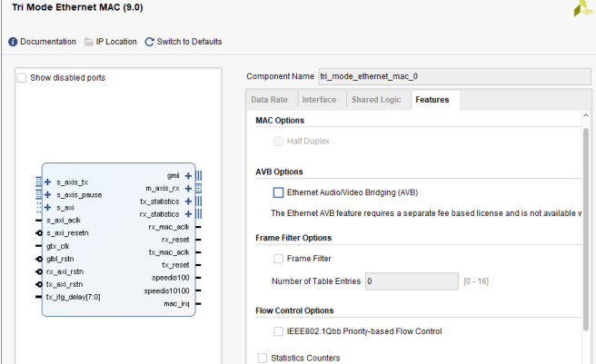Viewport: 596px width, 364px height.
Task: Click the AVB Options section heading
Action: pos(279,172)
